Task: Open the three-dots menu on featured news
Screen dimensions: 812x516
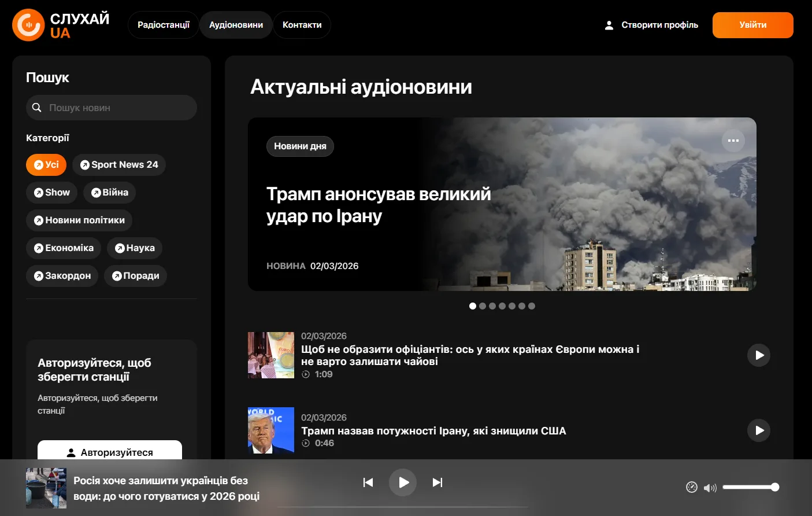Action: [x=733, y=141]
